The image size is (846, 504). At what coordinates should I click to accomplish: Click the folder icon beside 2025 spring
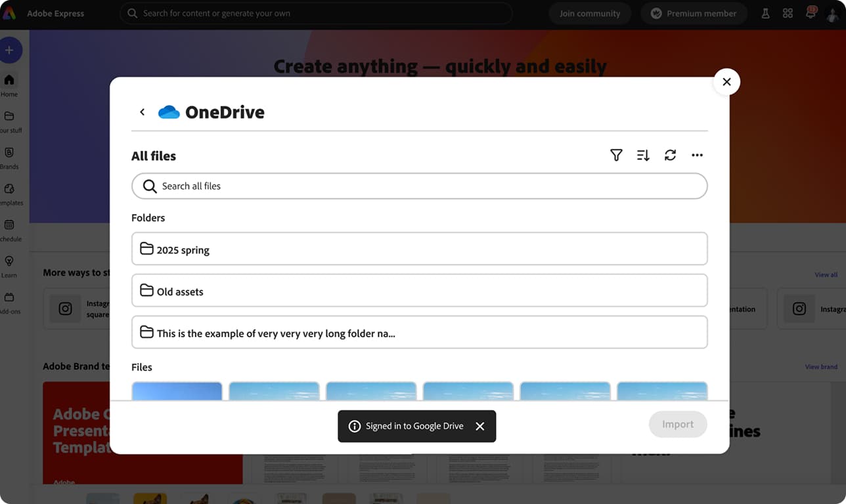click(146, 249)
